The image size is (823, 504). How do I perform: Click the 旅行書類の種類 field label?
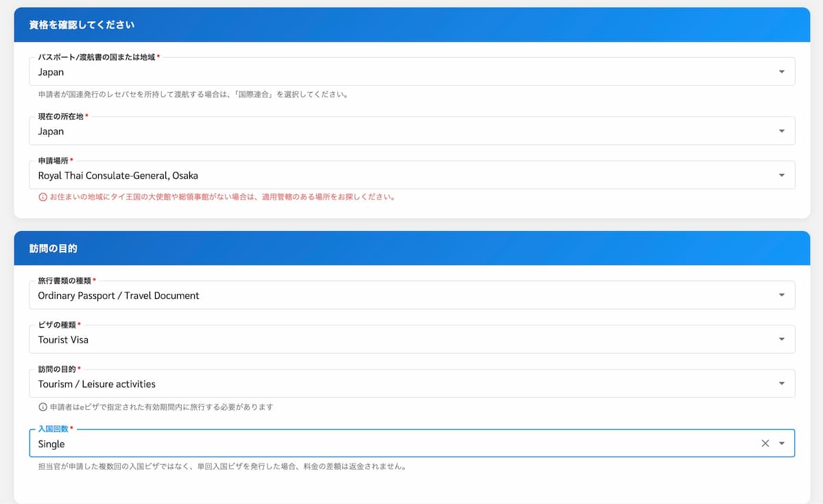(x=67, y=280)
